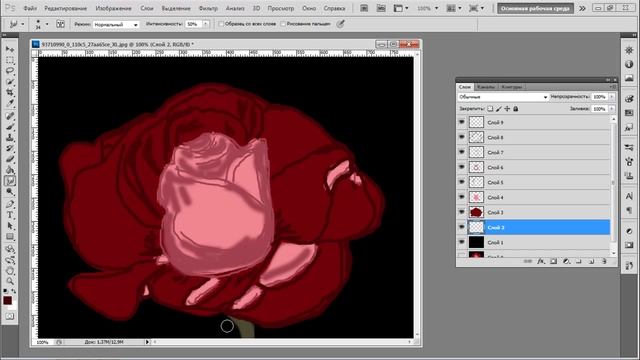640x360 pixels.
Task: Select the Hand tool
Action: click(10, 271)
